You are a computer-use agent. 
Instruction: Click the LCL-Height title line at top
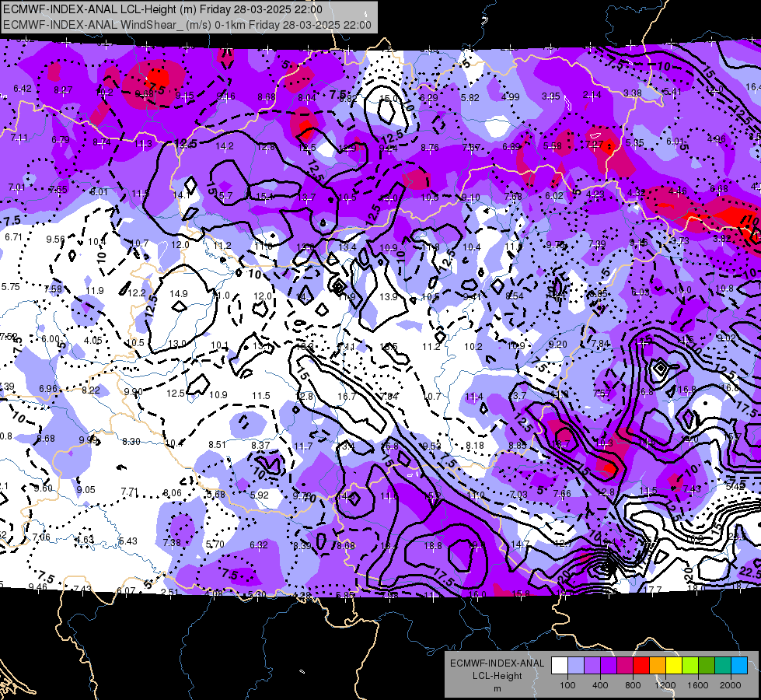(162, 9)
